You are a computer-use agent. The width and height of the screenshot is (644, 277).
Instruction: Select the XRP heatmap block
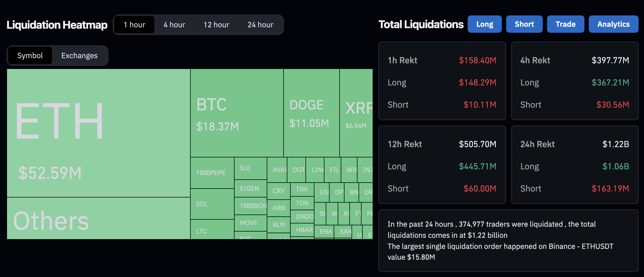point(356,113)
